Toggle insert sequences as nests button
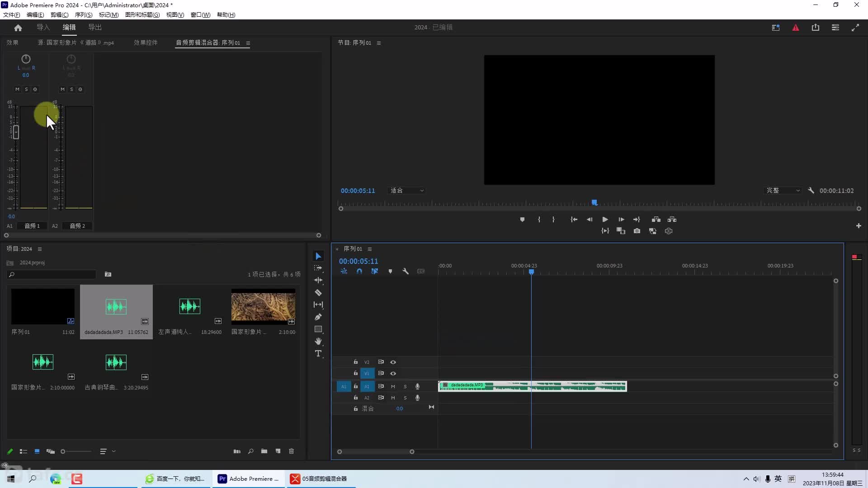Screen dimensions: 868x488 (x=344, y=272)
